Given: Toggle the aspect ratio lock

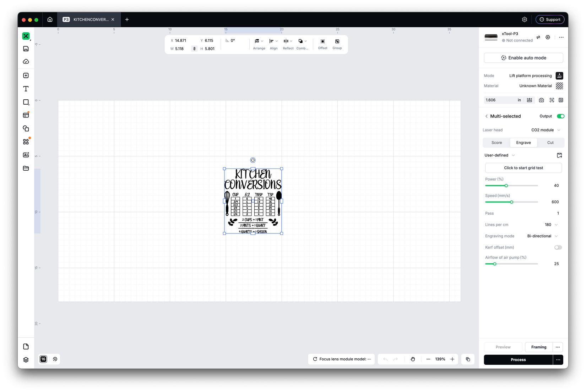Looking at the screenshot, I should 194,49.
